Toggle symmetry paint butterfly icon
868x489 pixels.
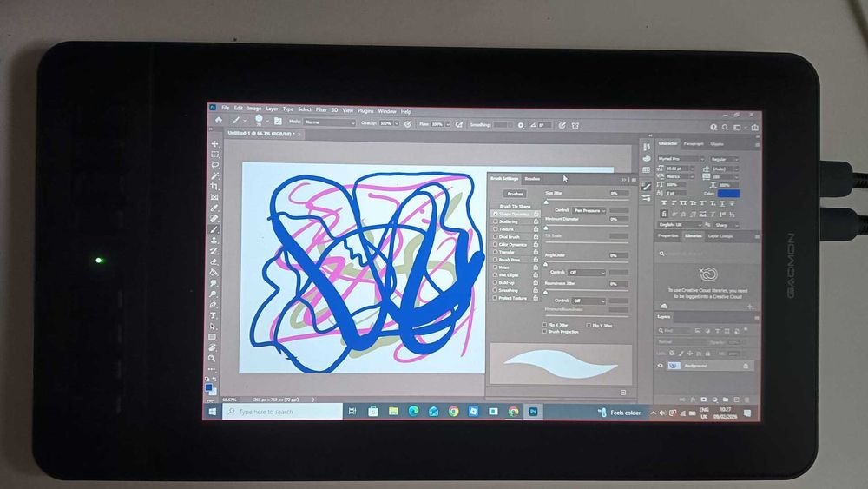click(575, 126)
